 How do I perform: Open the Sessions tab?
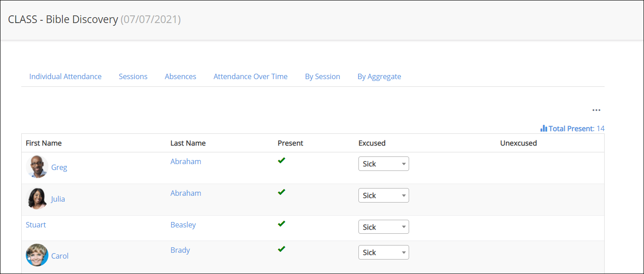click(x=133, y=76)
